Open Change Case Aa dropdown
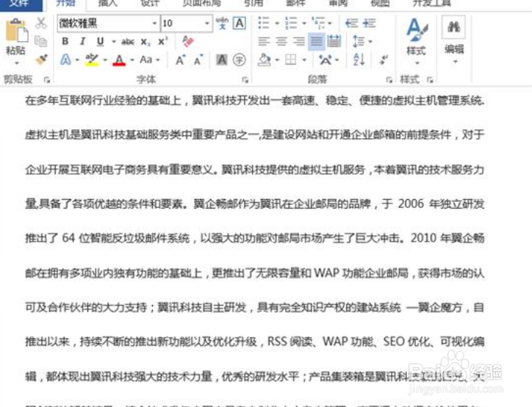The width and height of the screenshot is (532, 407). pyautogui.click(x=150, y=60)
